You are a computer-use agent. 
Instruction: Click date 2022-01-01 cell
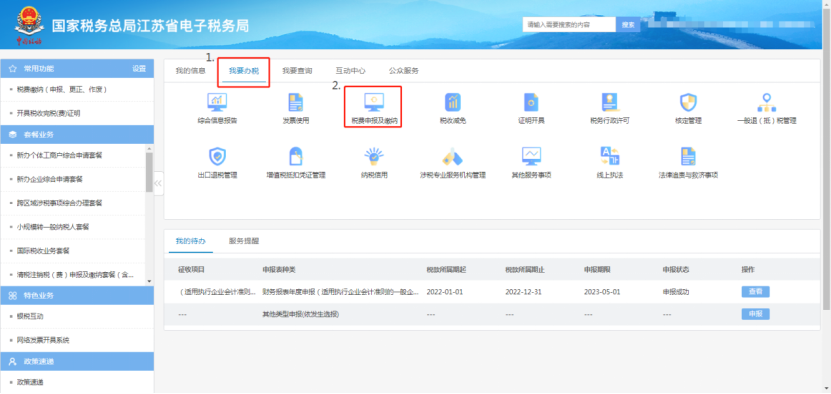pyautogui.click(x=445, y=292)
